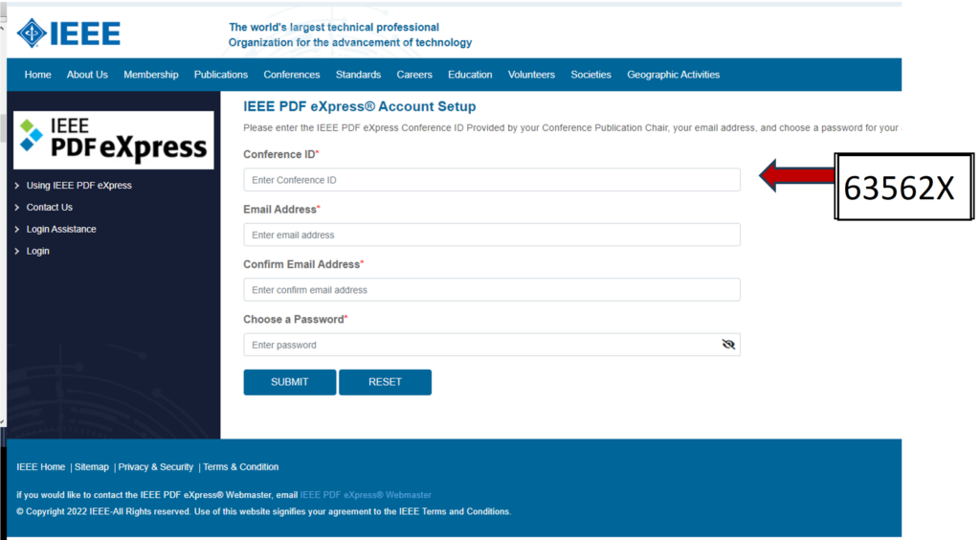Open the Sitemap footer link
Image resolution: width=980 pixels, height=540 pixels.
(91, 467)
